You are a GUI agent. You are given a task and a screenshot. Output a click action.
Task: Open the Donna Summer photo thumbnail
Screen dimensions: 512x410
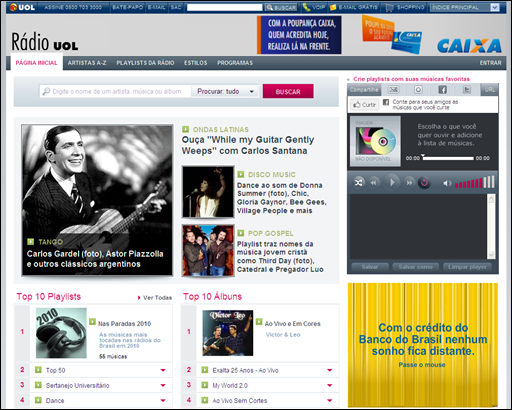[208, 192]
